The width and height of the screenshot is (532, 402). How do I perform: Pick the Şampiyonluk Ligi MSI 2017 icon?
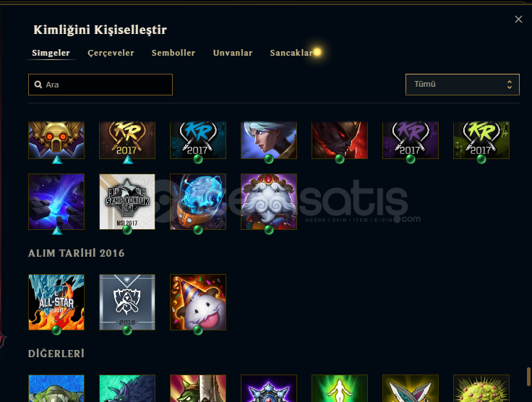[x=127, y=202]
